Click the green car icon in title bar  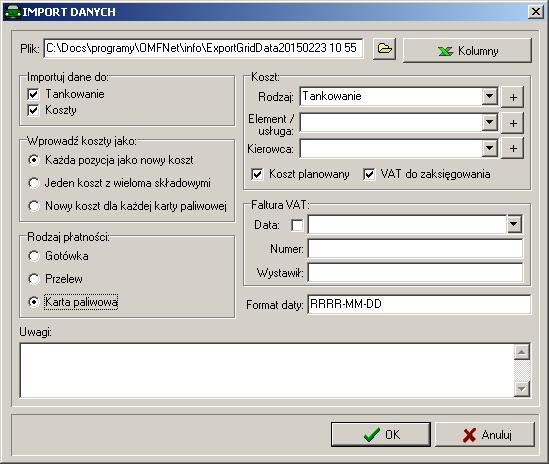coord(12,12)
